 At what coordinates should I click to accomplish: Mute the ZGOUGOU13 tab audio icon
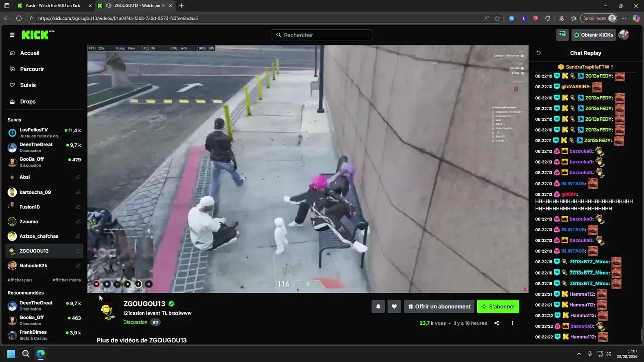(x=108, y=6)
